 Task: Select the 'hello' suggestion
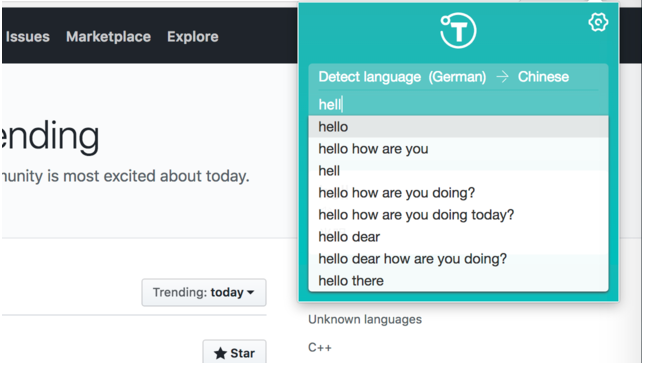[x=458, y=127]
